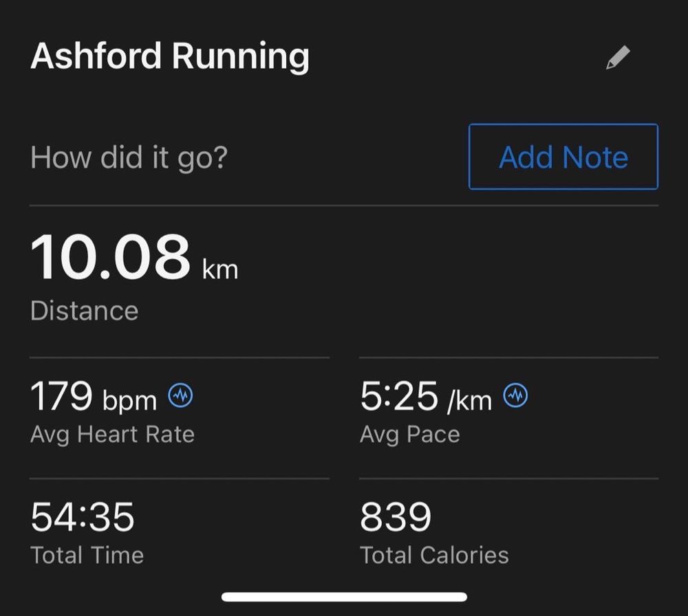Tap the home indicator bar
Screen dimensions: 688x616
point(345,597)
